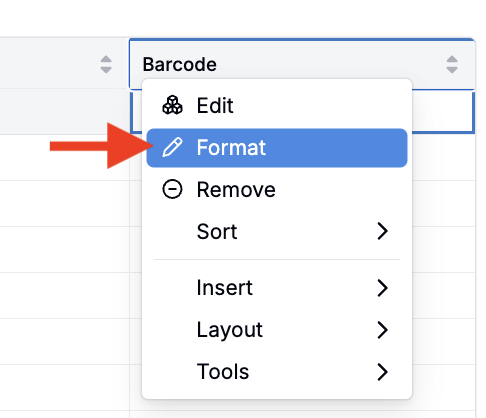This screenshot has height=418, width=486.
Task: Expand the Insert submenu chevron
Action: tap(382, 288)
